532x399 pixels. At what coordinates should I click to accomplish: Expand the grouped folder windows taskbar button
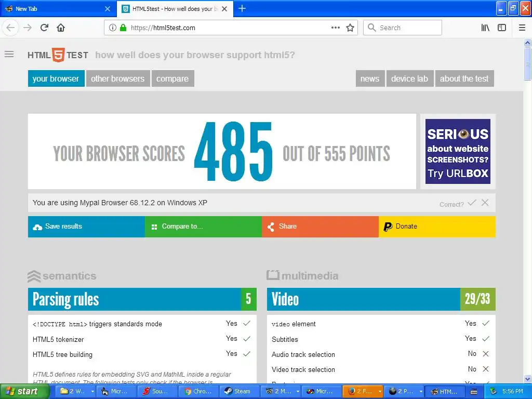pyautogui.click(x=76, y=392)
